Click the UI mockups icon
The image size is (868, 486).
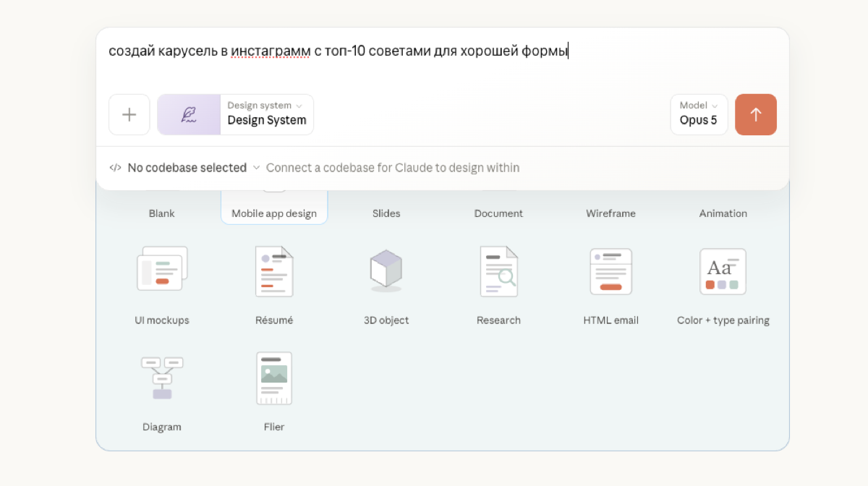click(x=162, y=270)
